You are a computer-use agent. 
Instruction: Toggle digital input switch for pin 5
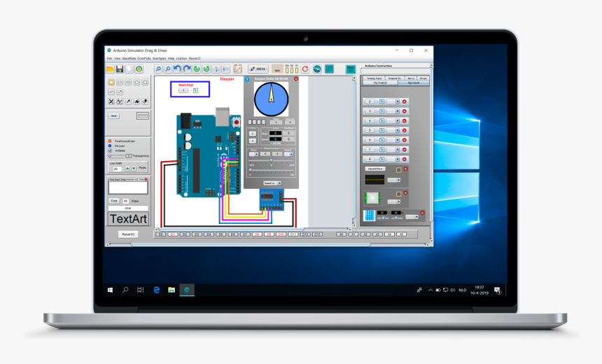(382, 130)
